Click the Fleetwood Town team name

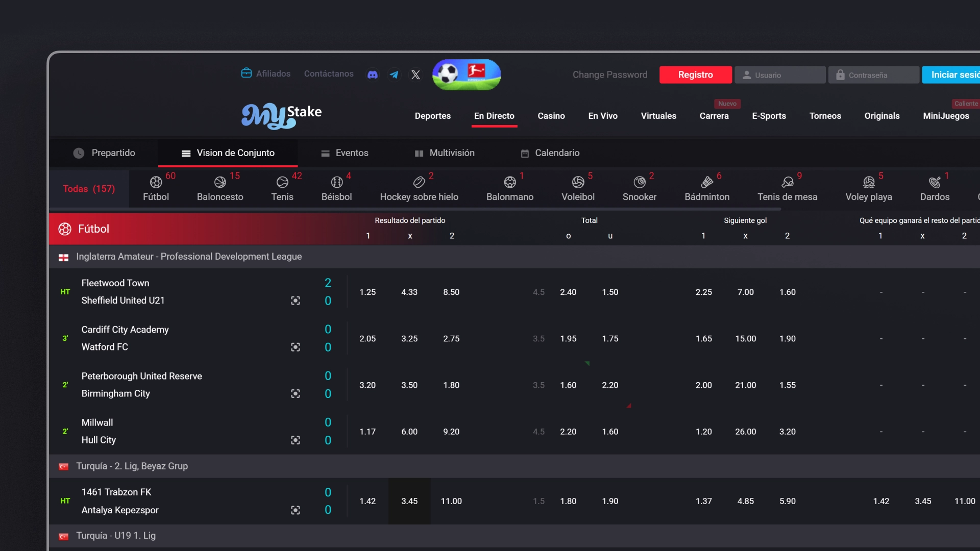(x=115, y=283)
